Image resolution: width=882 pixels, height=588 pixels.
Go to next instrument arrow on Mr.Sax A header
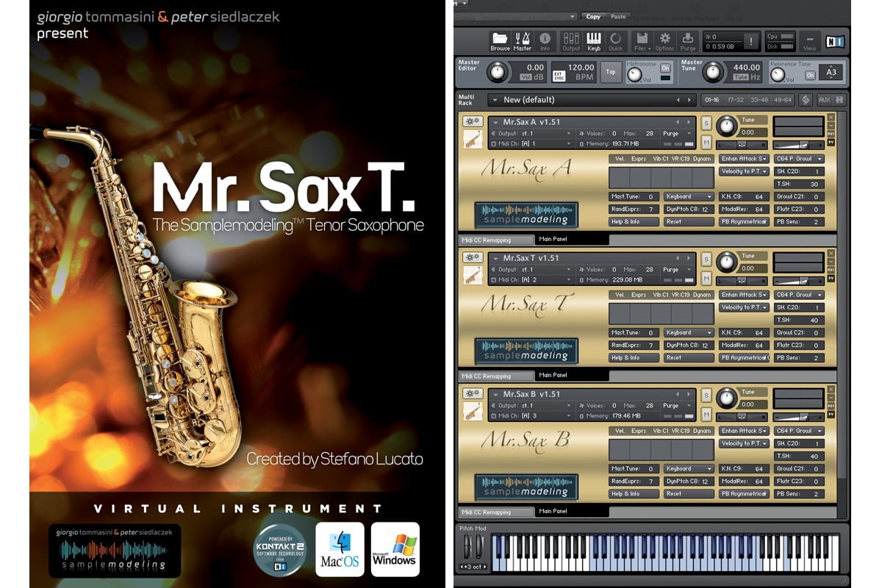pos(689,122)
